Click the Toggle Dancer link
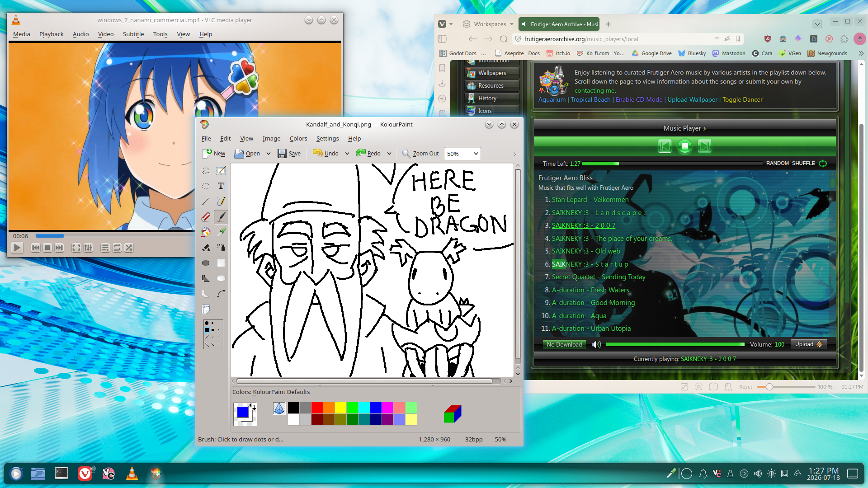This screenshot has width=868, height=488. coord(742,100)
